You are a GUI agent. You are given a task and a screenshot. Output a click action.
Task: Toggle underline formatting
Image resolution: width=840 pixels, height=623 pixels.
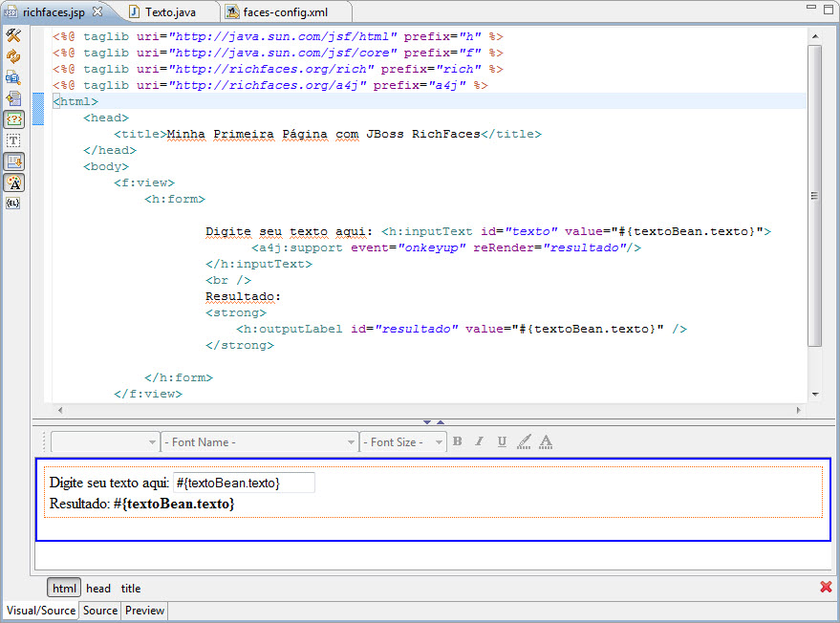point(502,441)
